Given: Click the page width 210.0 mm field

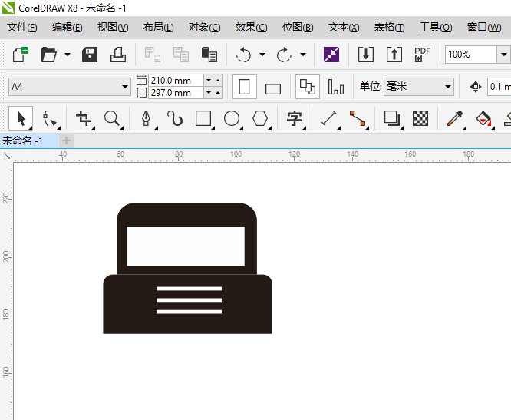Looking at the screenshot, I should point(176,80).
